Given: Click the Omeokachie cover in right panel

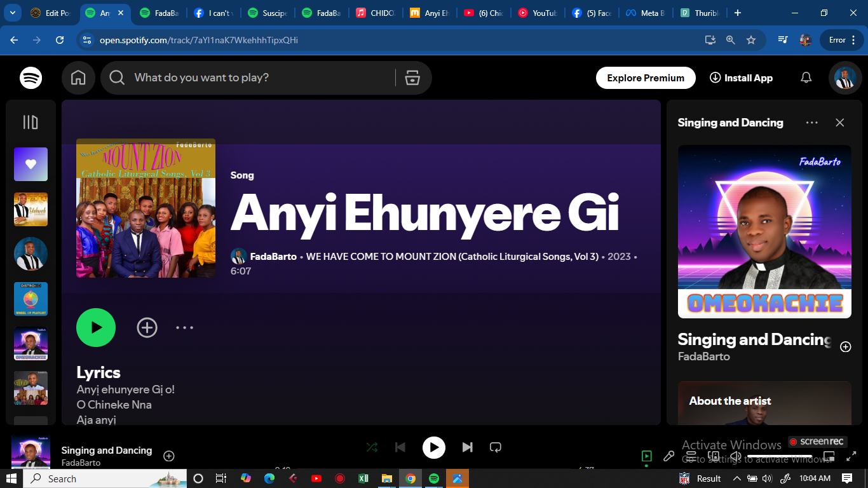Looking at the screenshot, I should click(x=764, y=231).
